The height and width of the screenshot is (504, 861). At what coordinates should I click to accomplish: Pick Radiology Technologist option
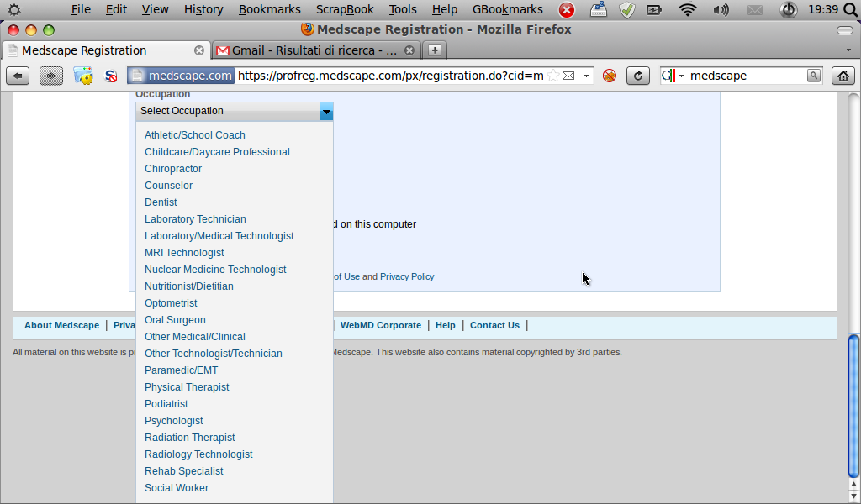198,454
